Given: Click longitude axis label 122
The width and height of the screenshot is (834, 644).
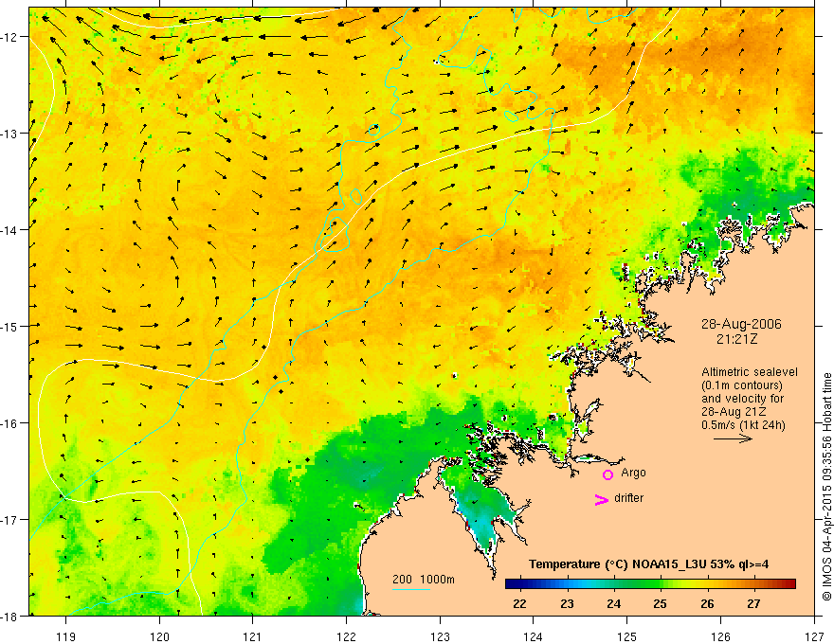Looking at the screenshot, I should 346,636.
